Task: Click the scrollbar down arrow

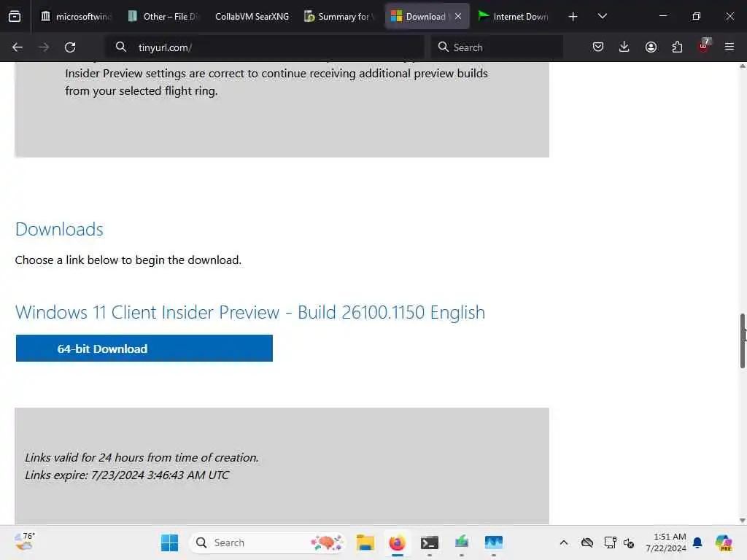Action: pyautogui.click(x=742, y=520)
